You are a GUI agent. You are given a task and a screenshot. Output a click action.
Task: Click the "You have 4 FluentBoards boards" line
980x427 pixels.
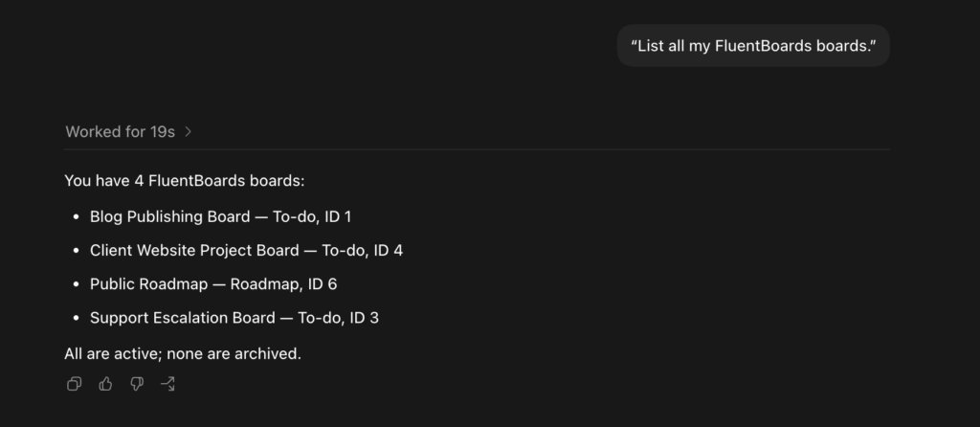[x=185, y=181]
